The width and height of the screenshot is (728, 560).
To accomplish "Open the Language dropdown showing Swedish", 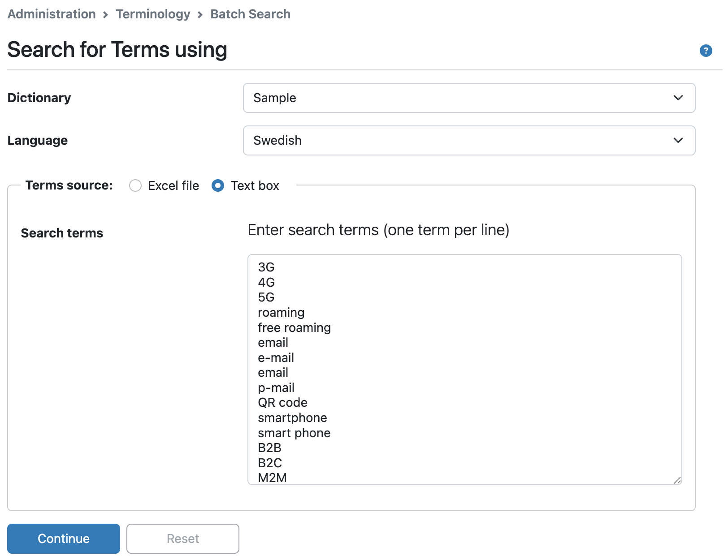I will 469,140.
